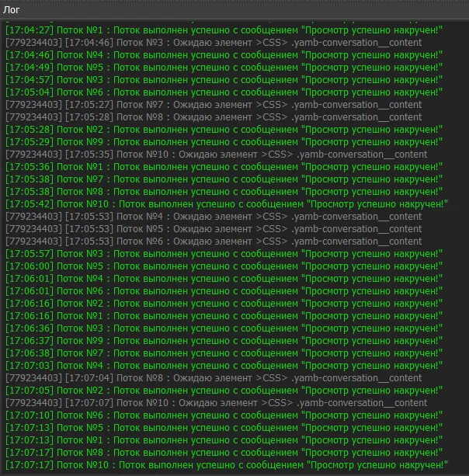Screen dimensions: 469x476
Task: Select the 17:07:10 Поток №6 success line
Action: pos(224,415)
